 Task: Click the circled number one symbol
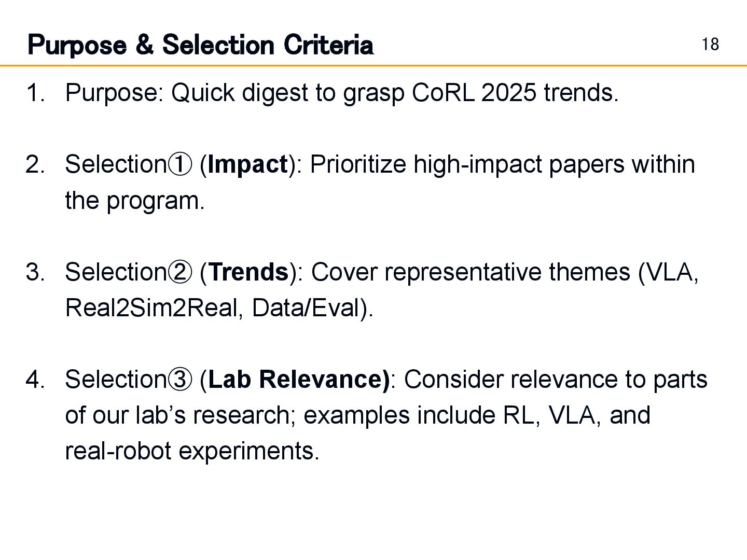(180, 165)
